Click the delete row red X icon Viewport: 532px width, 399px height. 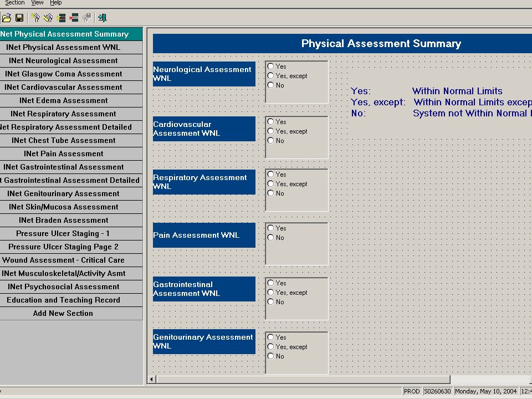pyautogui.click(x=74, y=18)
